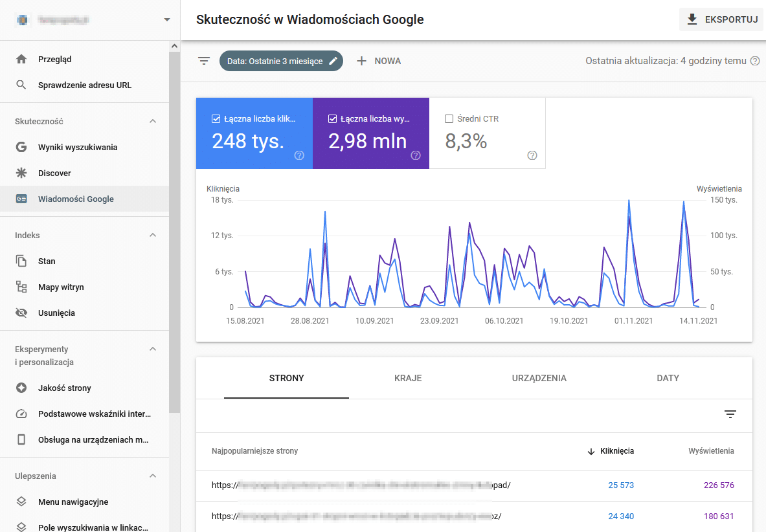Screen dimensions: 766x532
Task: Uncheck the Łączna liczba kliknięć checkbox
Action: [x=216, y=118]
